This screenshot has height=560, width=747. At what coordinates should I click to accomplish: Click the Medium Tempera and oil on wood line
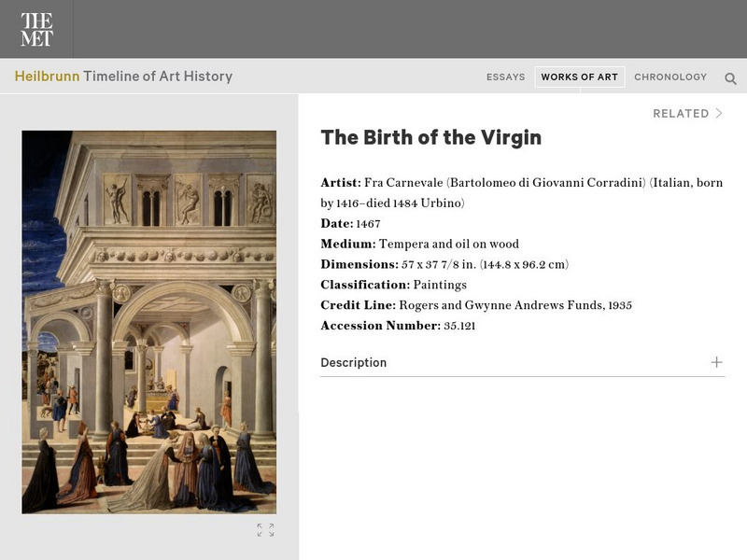coord(419,245)
